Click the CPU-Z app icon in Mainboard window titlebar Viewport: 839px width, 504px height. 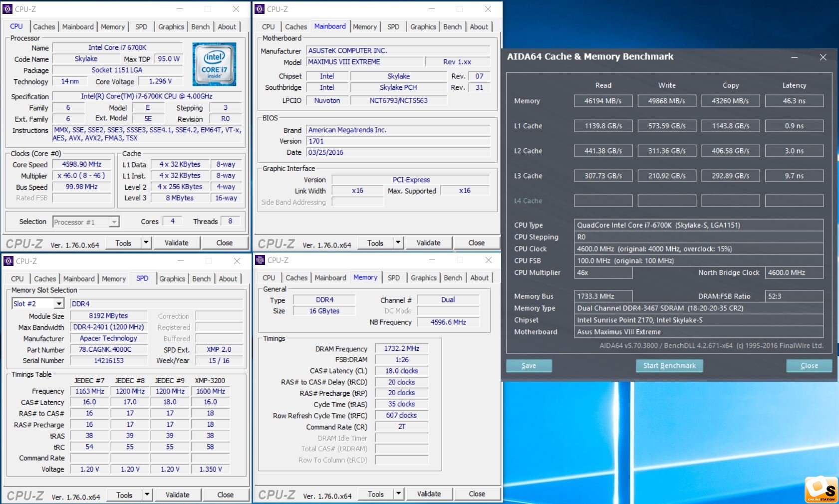coord(260,9)
